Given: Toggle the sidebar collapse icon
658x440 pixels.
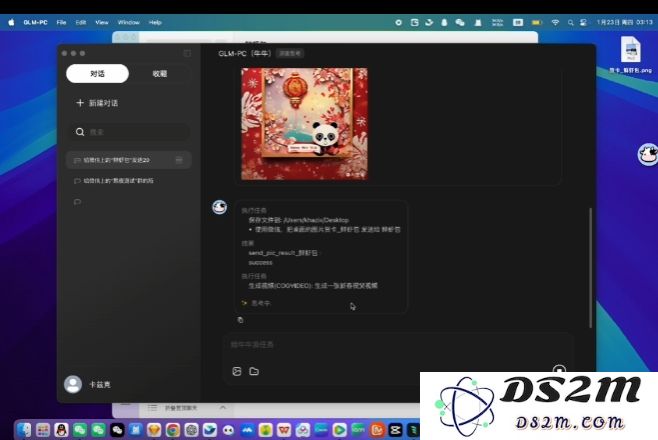Looking at the screenshot, I should 187,53.
